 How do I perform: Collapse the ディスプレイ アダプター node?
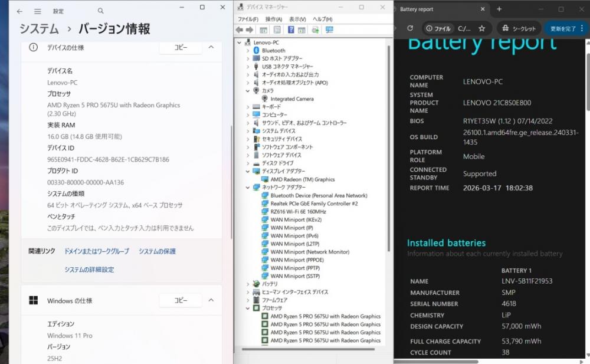point(248,171)
